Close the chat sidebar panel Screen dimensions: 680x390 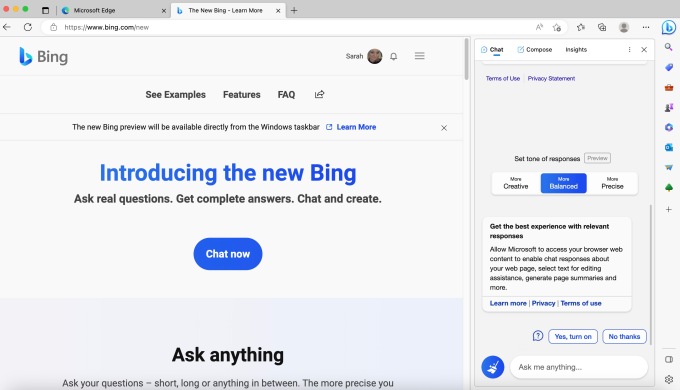(x=644, y=49)
